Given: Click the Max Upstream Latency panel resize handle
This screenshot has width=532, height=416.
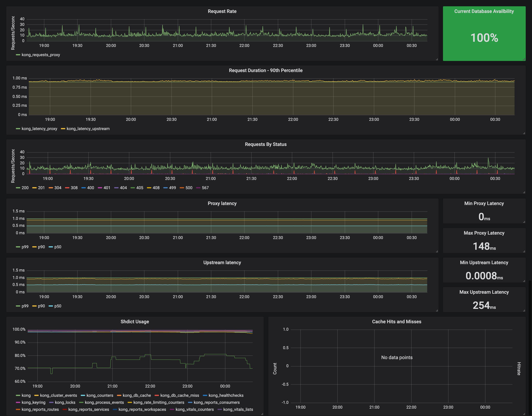Looking at the screenshot, I should pyautogui.click(x=524, y=311).
